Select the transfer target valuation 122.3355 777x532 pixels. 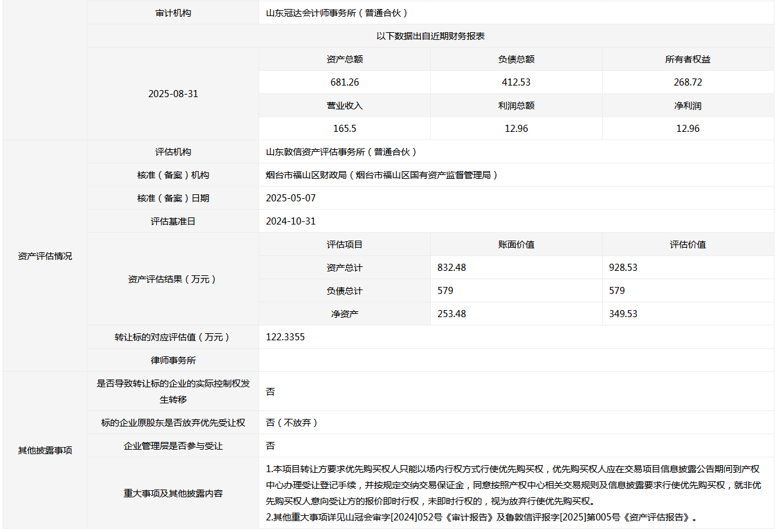click(285, 337)
